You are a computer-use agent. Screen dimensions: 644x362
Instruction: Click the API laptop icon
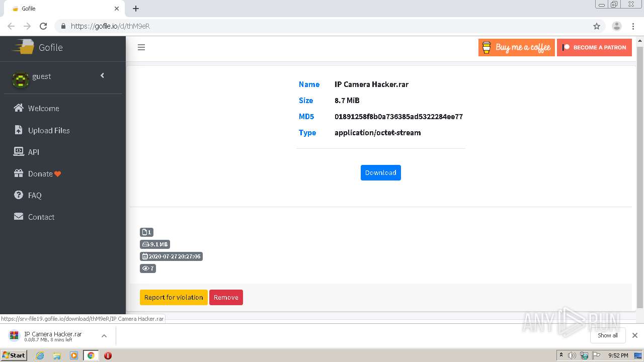pos(19,151)
